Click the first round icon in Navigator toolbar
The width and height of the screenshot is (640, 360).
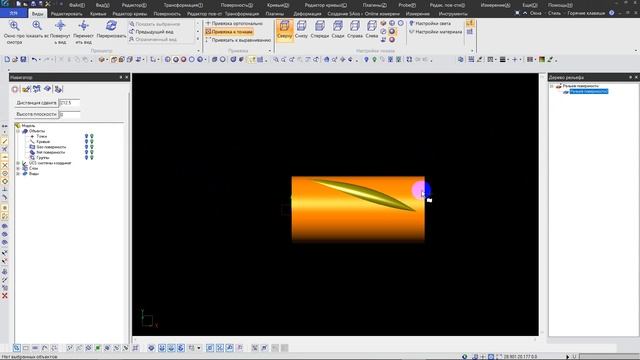pos(15,89)
